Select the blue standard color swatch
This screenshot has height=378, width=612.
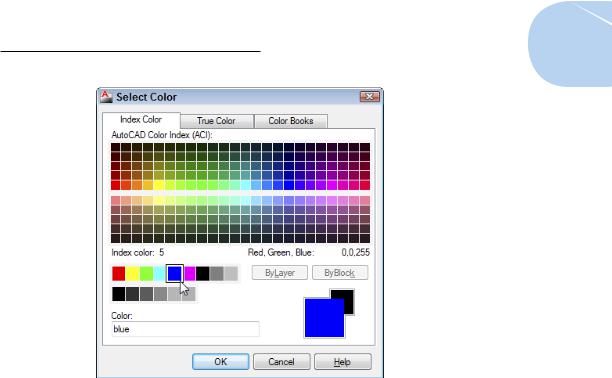(174, 273)
